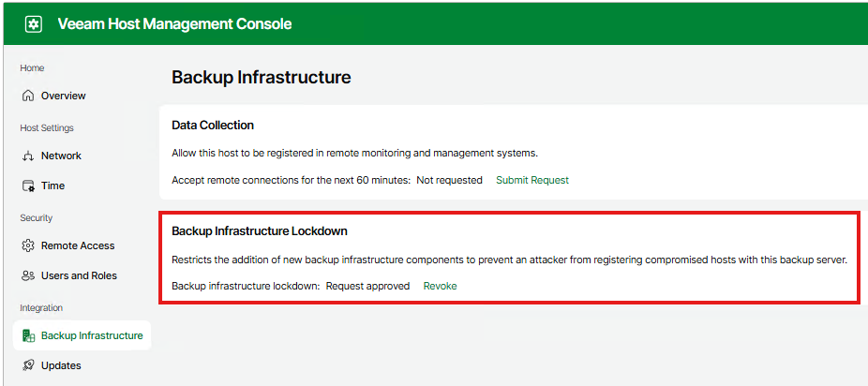Click the Backup Infrastructure sidebar icon
This screenshot has width=868, height=386.
click(x=28, y=335)
